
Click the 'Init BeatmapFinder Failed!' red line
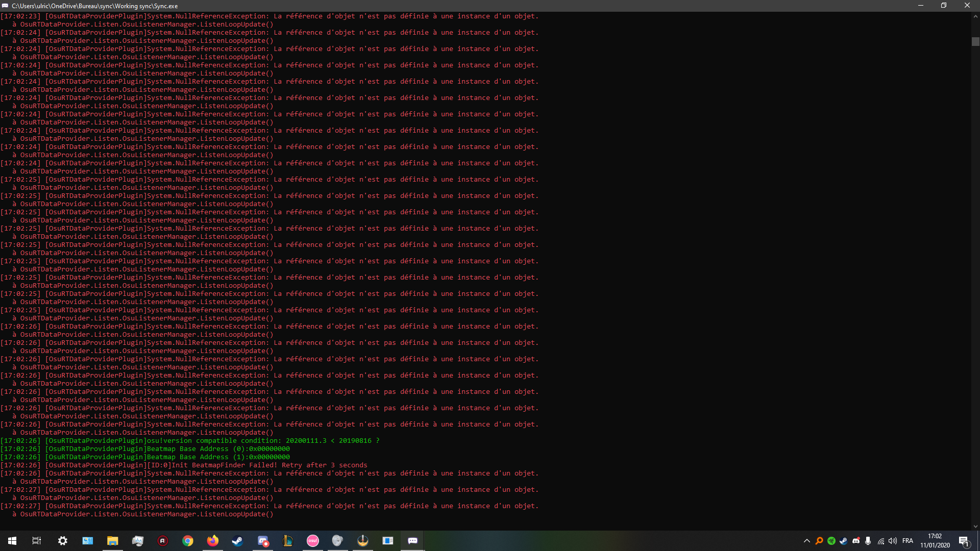[184, 465]
